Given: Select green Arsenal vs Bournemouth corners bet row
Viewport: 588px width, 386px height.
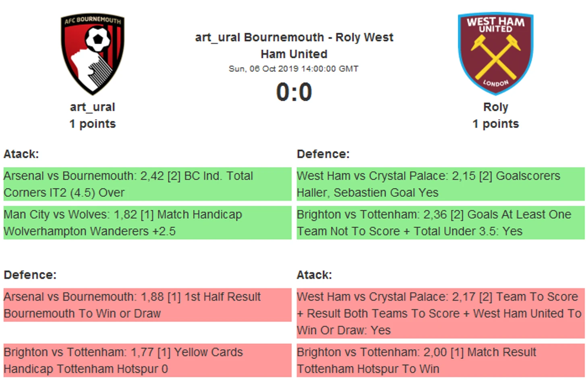Looking at the screenshot, I should point(147,184).
